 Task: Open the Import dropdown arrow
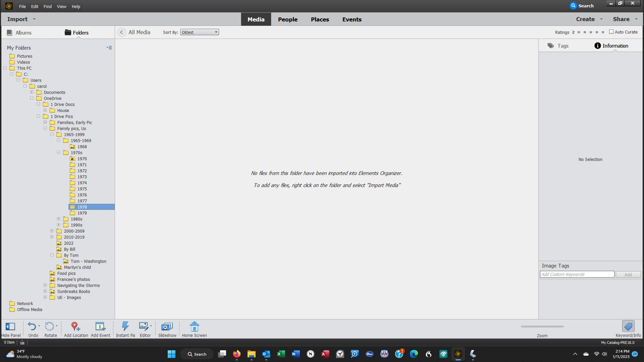point(34,19)
